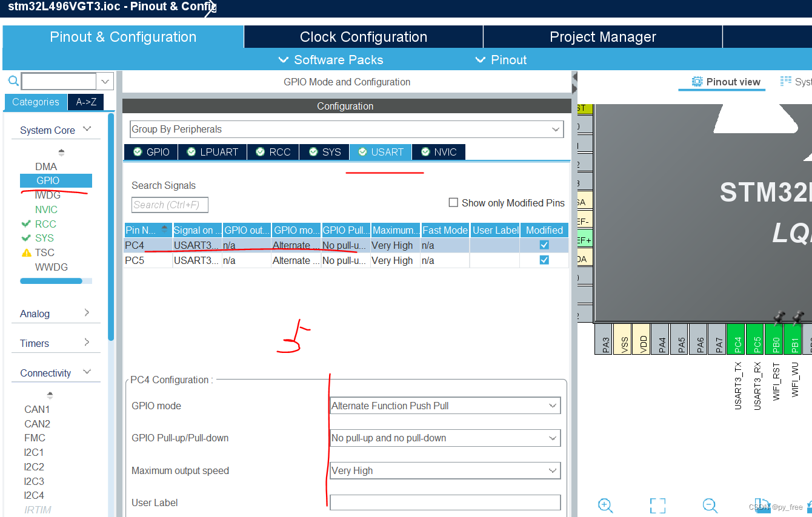Switch to A->Z tab
The width and height of the screenshot is (812, 517).
click(x=86, y=102)
